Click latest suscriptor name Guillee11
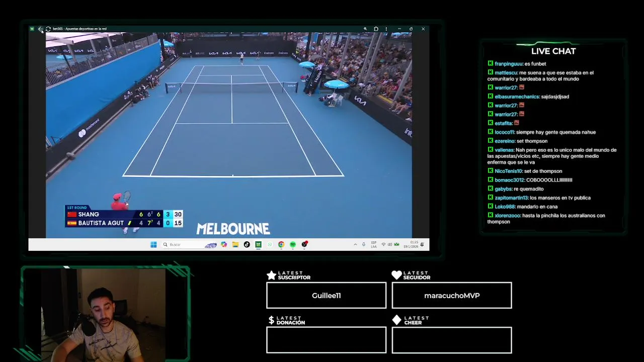The width and height of the screenshot is (644, 362). [x=327, y=296]
